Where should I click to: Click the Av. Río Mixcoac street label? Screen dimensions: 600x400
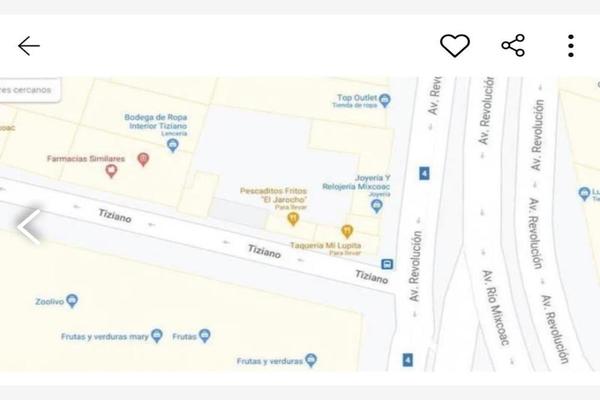(496, 307)
